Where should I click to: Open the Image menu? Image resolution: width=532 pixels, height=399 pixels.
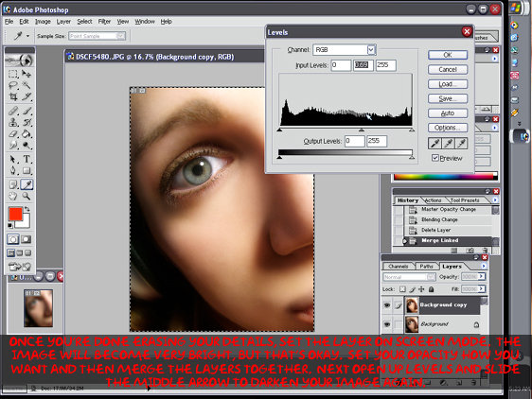point(43,22)
